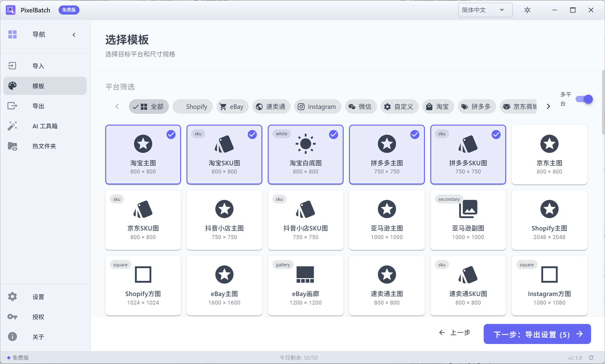The width and height of the screenshot is (605, 364).
Task: Filter templates by 京东商城 chip
Action: point(518,106)
